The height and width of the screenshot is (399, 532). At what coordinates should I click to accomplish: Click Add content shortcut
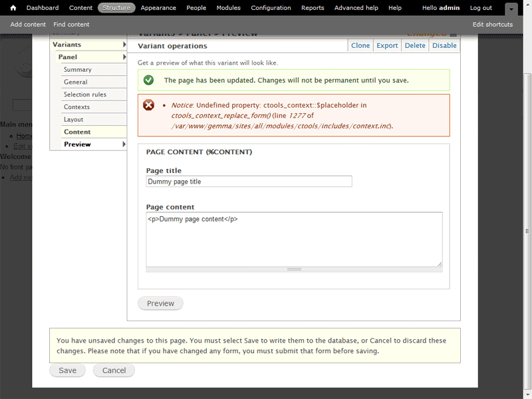click(28, 25)
